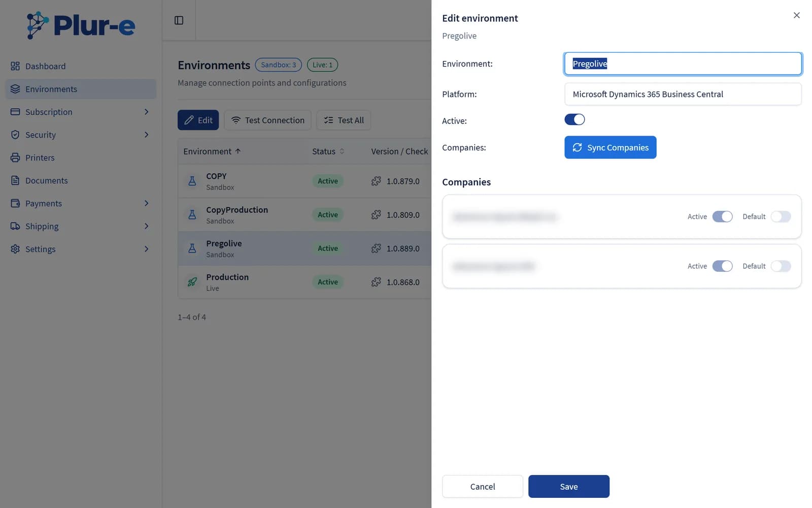Click the flask icon on the CopyProduction row

coord(192,214)
